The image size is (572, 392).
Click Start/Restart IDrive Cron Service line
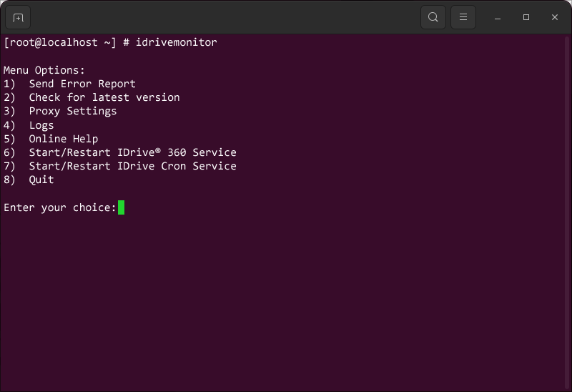click(x=132, y=166)
